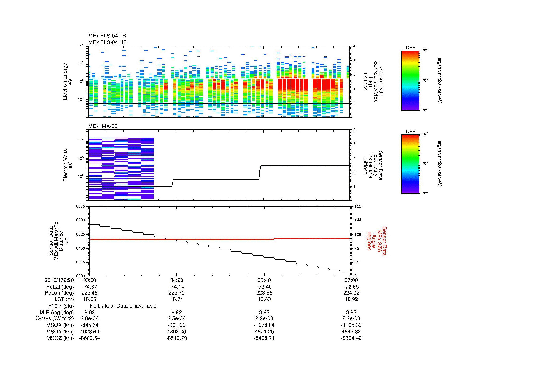Image resolution: width=555 pixels, height=392 pixels.
Task: Click the MEx ELS-04 LR plot title
Action: coord(107,36)
